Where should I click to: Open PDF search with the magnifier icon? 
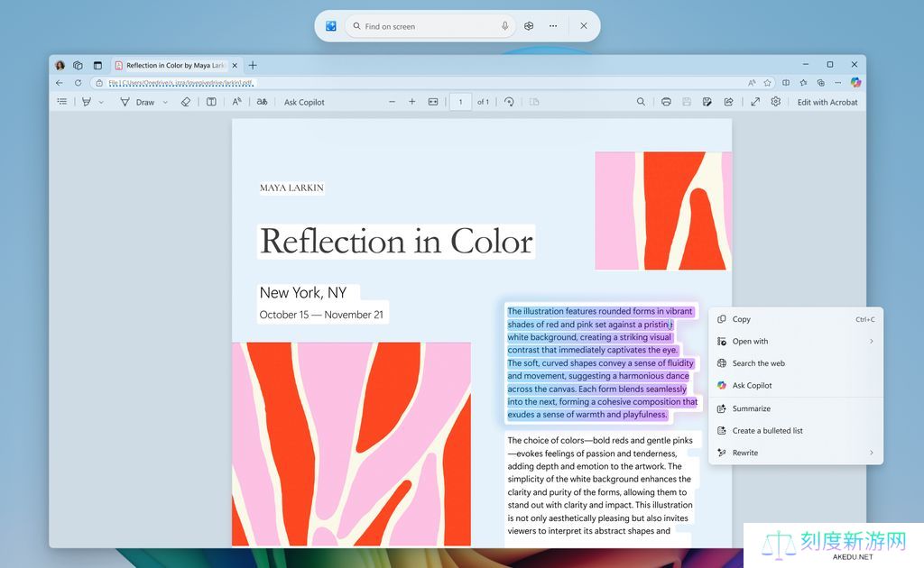pyautogui.click(x=641, y=102)
